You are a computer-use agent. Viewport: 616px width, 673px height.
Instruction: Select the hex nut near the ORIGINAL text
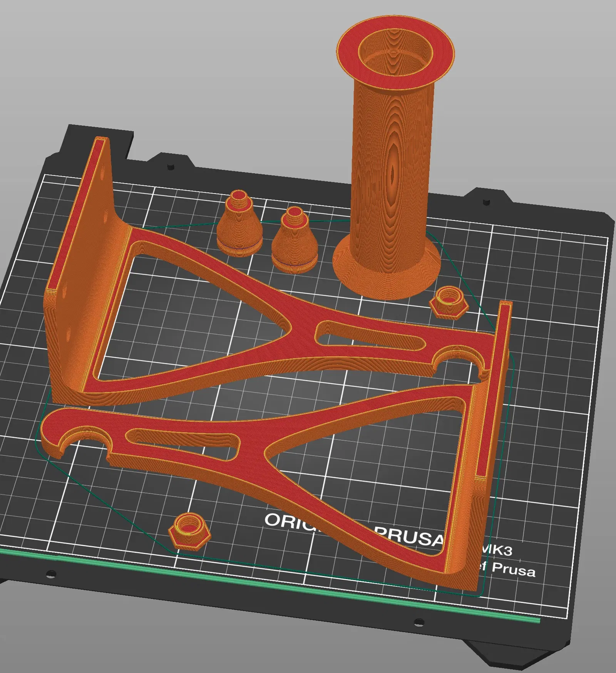(x=189, y=531)
